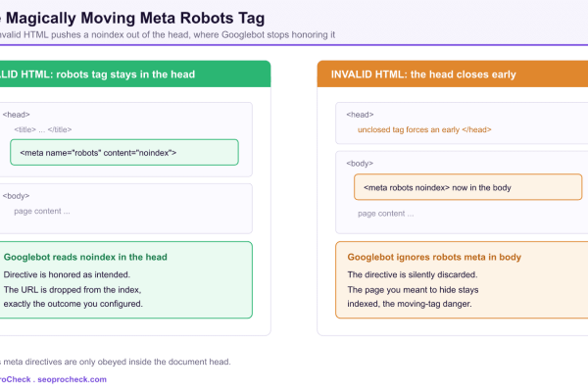Click 'Googlebot reads noindex in the head' heading
The image size is (588, 392).
click(x=85, y=257)
